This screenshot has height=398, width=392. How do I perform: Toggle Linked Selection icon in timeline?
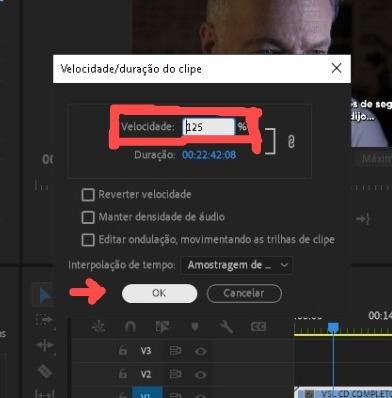click(162, 327)
